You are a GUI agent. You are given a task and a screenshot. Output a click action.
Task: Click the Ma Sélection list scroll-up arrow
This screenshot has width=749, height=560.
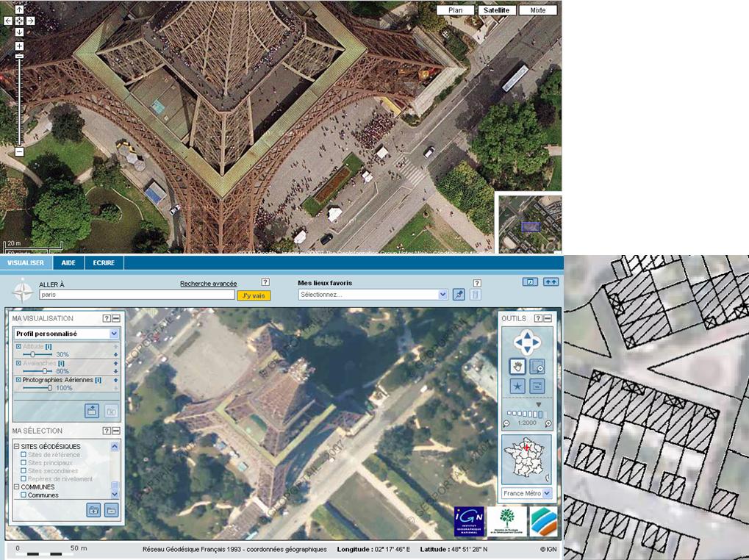pos(115,446)
